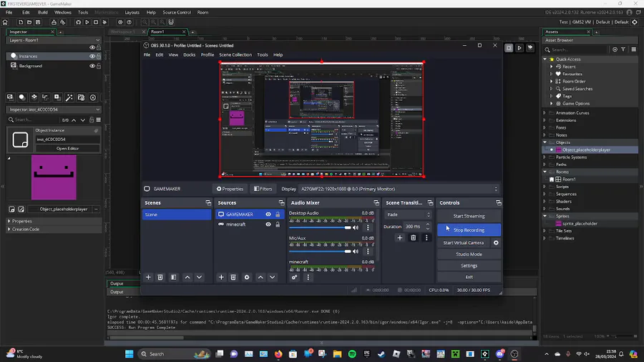
Task: Mute Desktop Audio speaker icon
Action: (356, 228)
